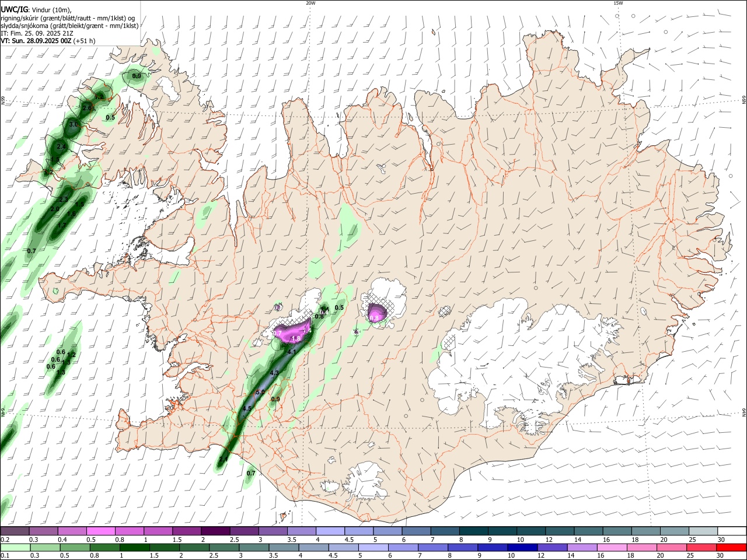The image size is (747, 560).
Task: Click the 4.3 precipitation value on the map
Action: 274,373
